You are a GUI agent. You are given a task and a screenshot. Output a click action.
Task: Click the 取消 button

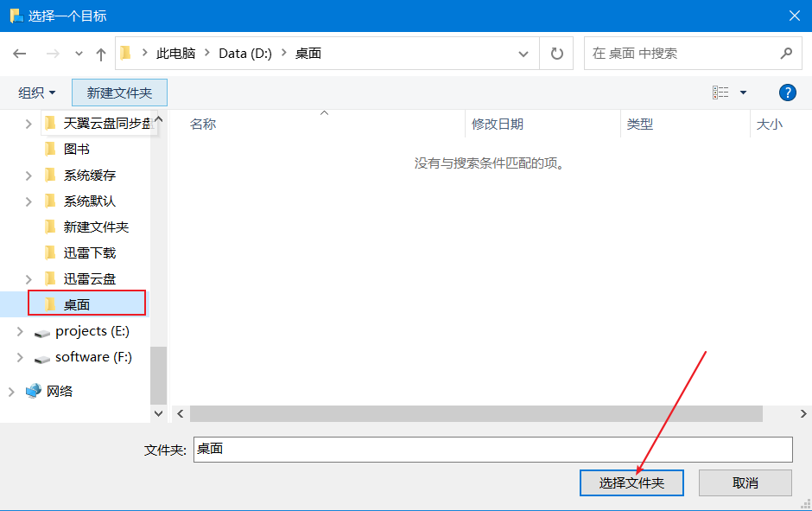pos(745,483)
